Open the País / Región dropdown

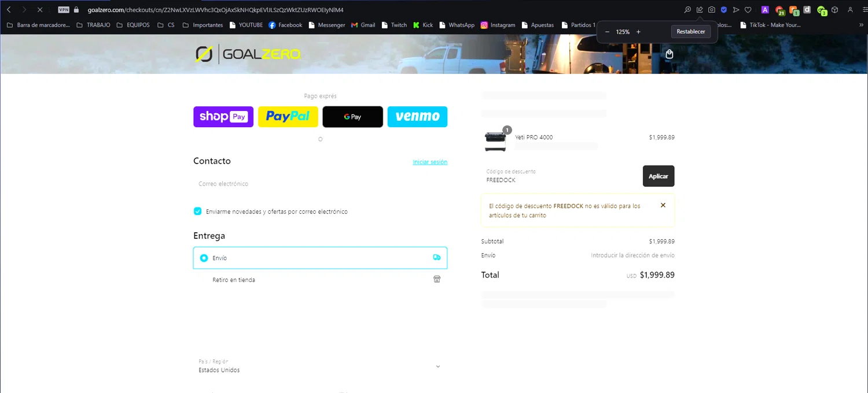320,366
